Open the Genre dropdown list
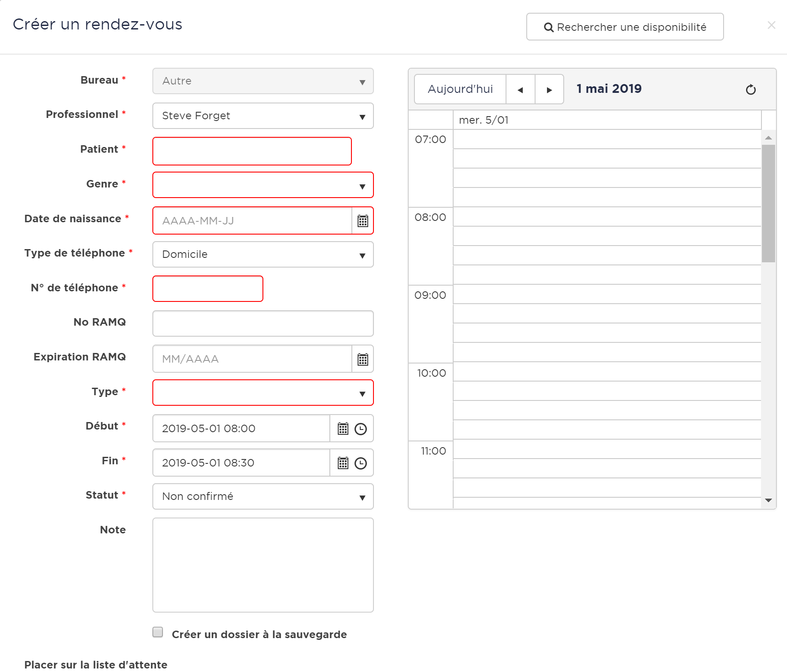Screen dimensions: 787x672 click(x=263, y=185)
